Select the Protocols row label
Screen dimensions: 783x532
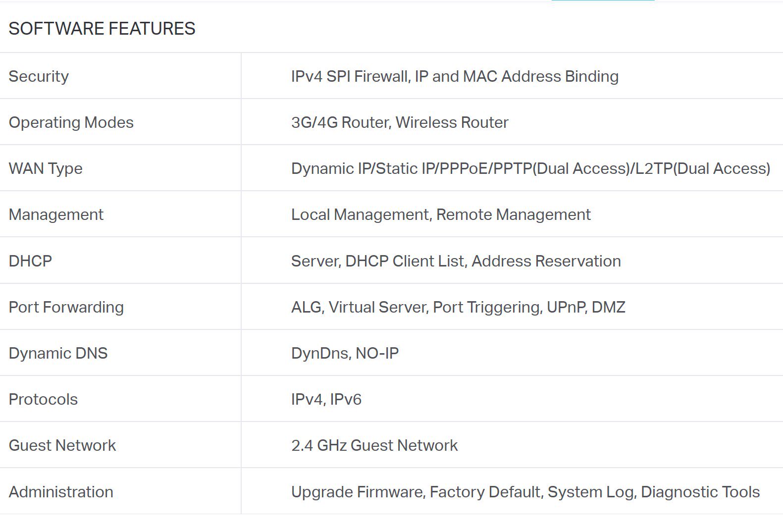[43, 399]
